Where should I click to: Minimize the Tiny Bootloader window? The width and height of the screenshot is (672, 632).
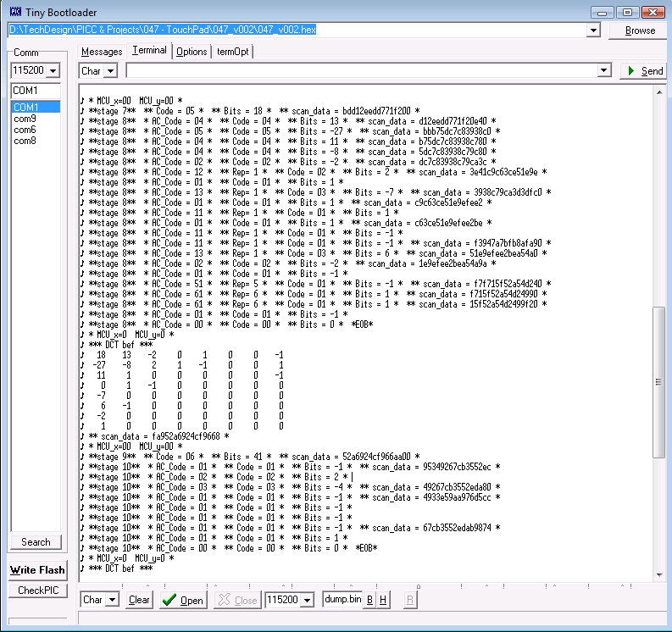(x=602, y=12)
